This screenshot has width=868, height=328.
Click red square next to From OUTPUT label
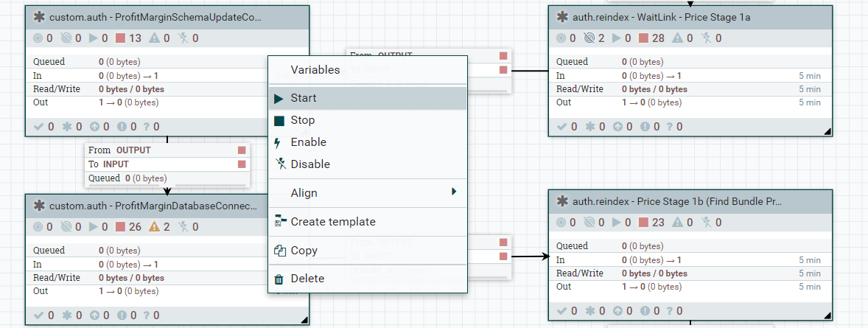point(242,150)
